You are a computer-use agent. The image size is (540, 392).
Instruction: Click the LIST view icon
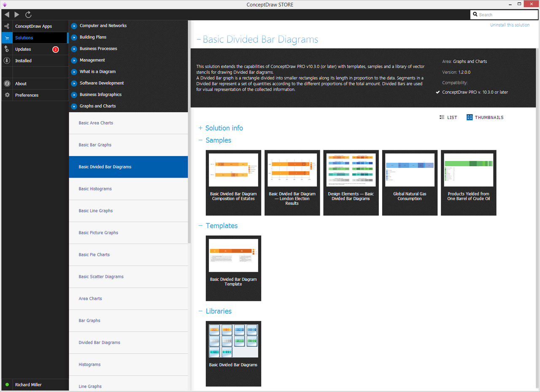pos(442,117)
